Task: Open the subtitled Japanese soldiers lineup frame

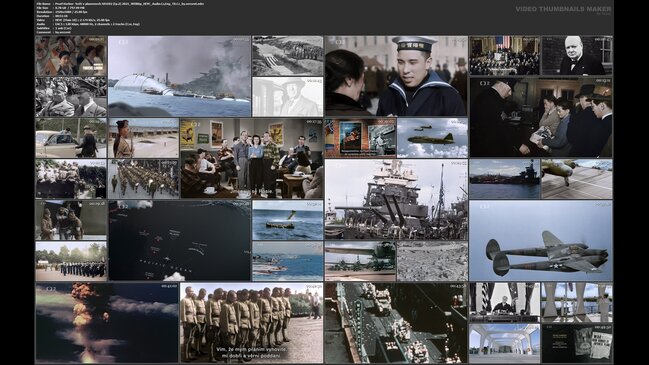Action: tap(252, 323)
